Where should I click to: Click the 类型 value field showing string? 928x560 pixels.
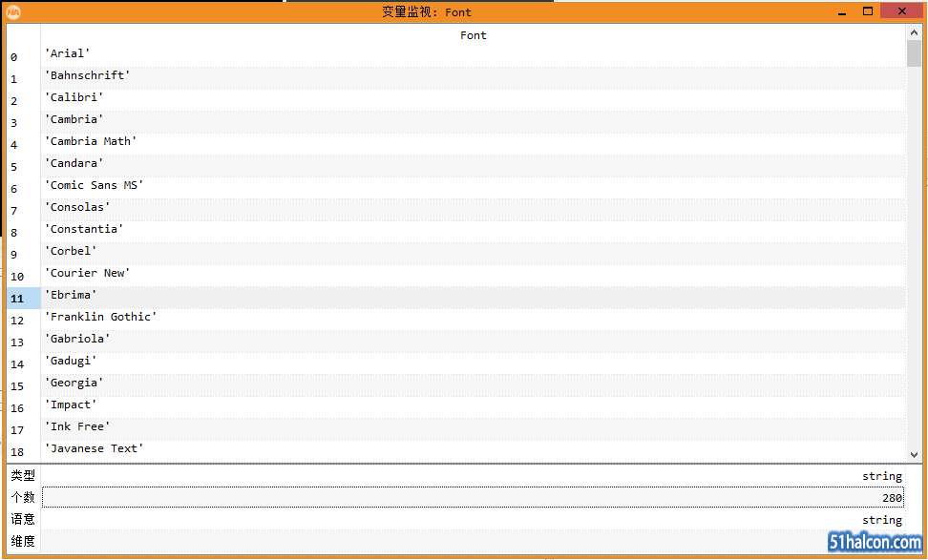pyautogui.click(x=473, y=476)
